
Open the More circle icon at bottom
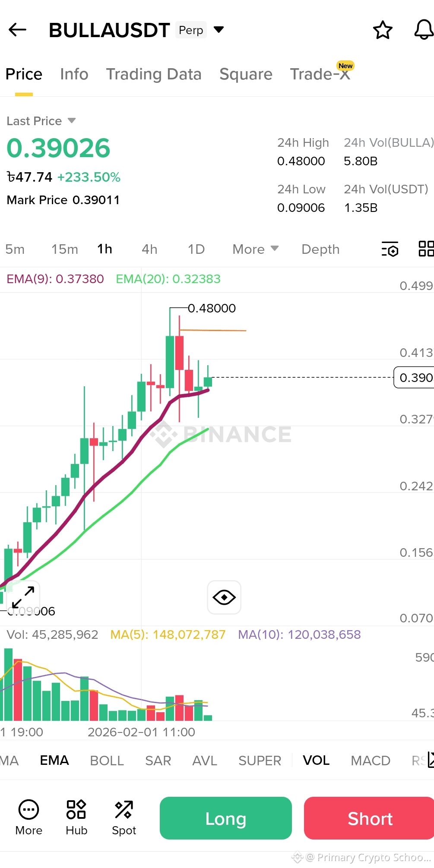[29, 818]
